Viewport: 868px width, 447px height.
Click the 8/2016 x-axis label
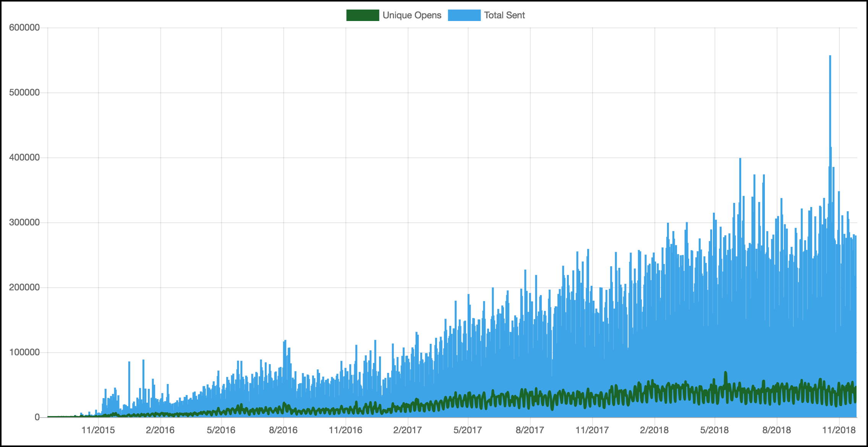point(283,430)
